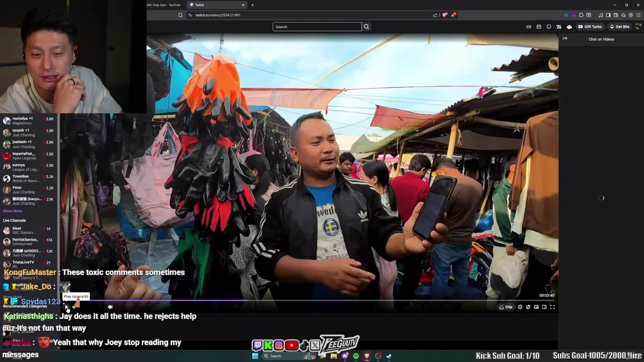
Task: Open video player settings gear
Action: (520, 307)
